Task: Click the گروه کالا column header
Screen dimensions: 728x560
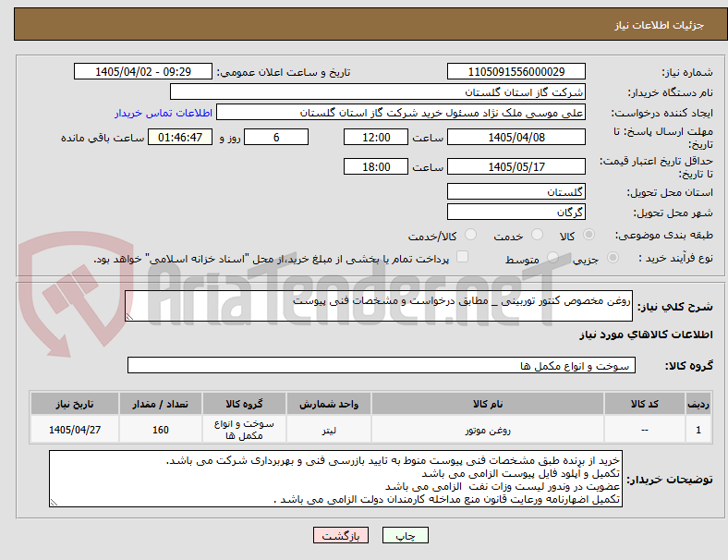Action: pyautogui.click(x=244, y=404)
